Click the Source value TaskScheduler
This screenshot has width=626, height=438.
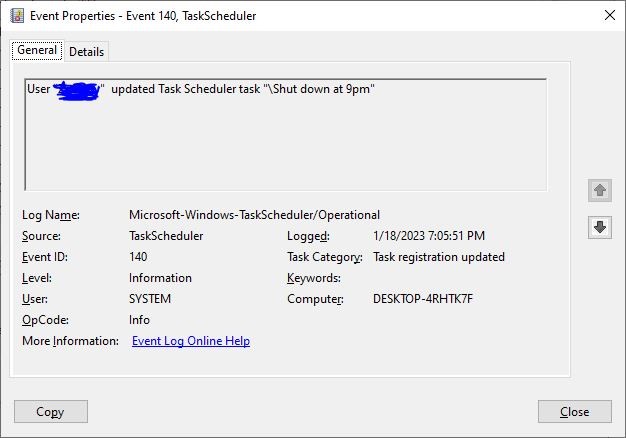pyautogui.click(x=166, y=236)
